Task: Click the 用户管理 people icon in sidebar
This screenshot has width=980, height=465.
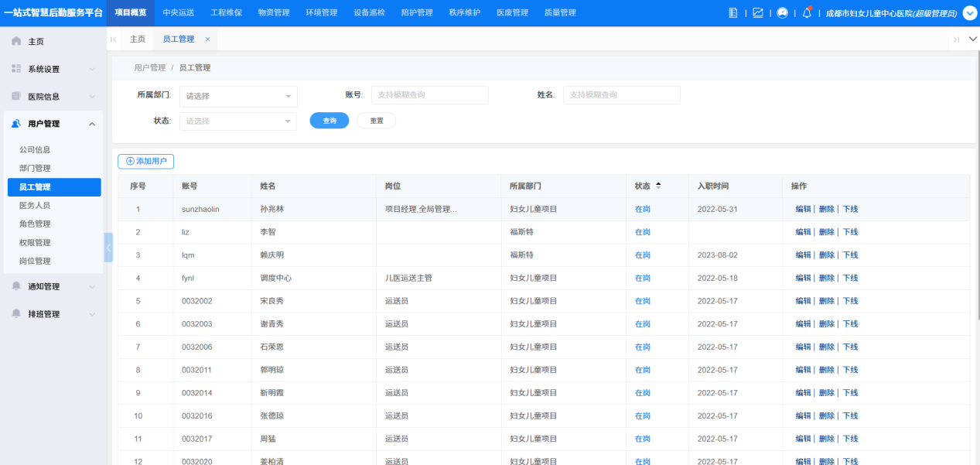Action: (x=16, y=124)
